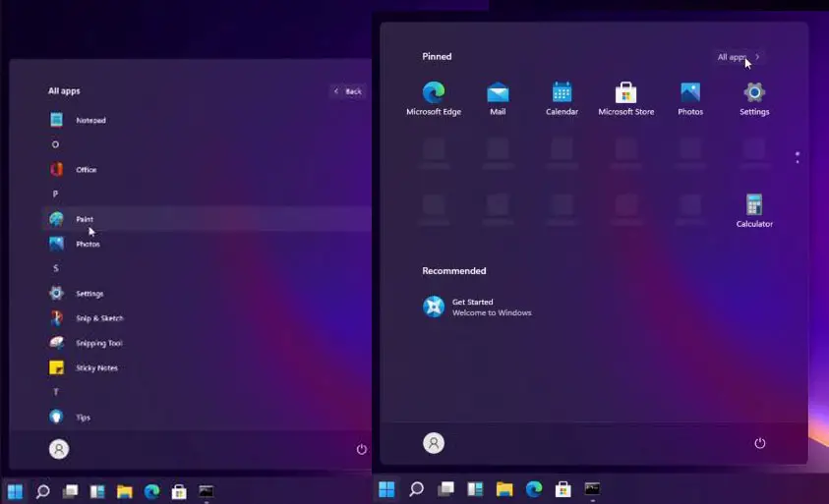Launch Calculator from the Pinned grid
Image resolution: width=829 pixels, height=504 pixels.
click(x=754, y=211)
